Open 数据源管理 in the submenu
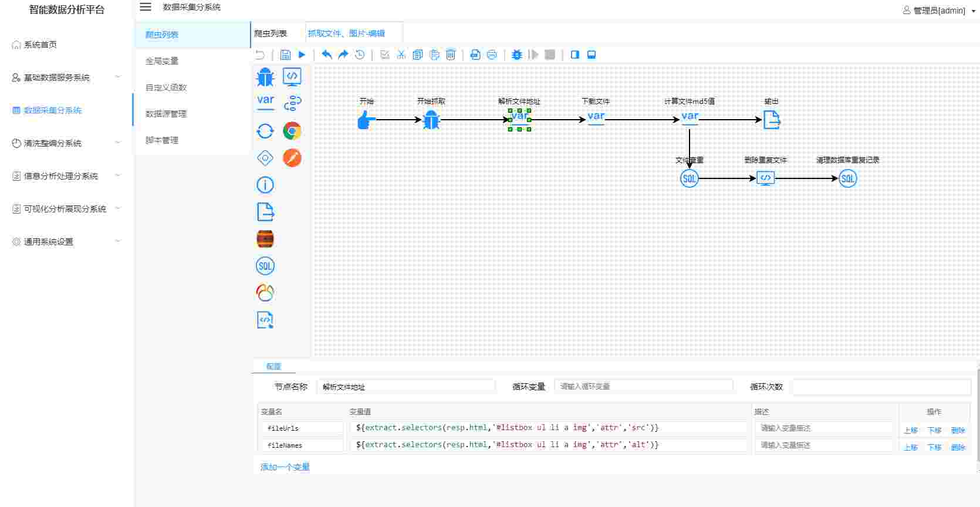Screen dimensions: 980x507 click(192, 114)
